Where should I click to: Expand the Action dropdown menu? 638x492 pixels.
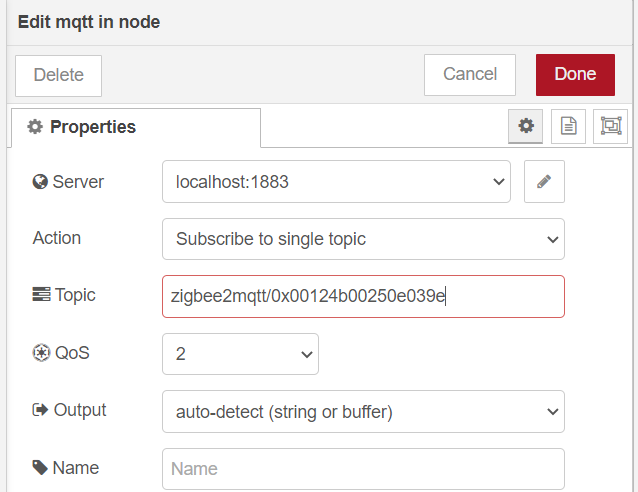(x=363, y=239)
